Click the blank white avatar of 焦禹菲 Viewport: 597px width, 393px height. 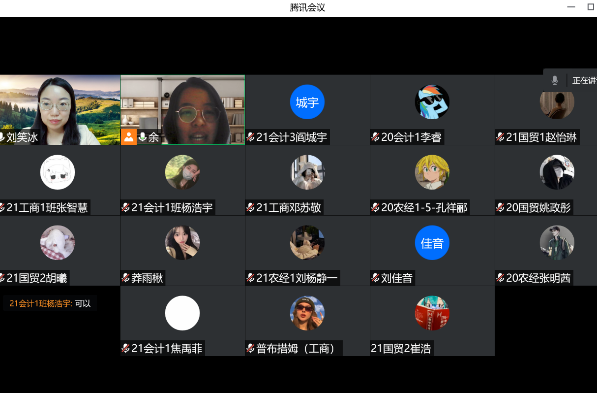(x=182, y=313)
